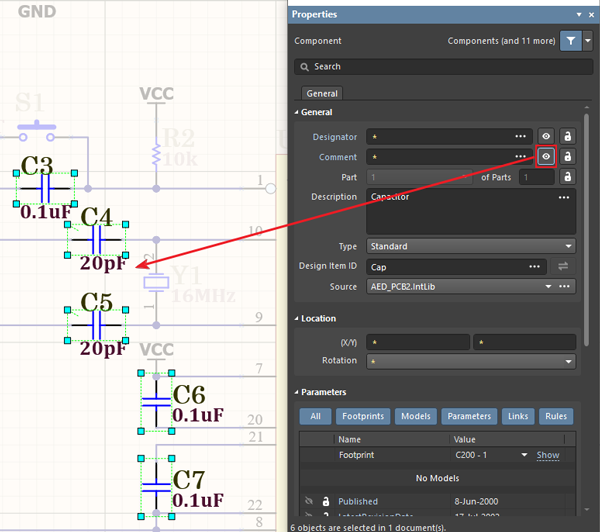Lock the Designator field

click(567, 136)
